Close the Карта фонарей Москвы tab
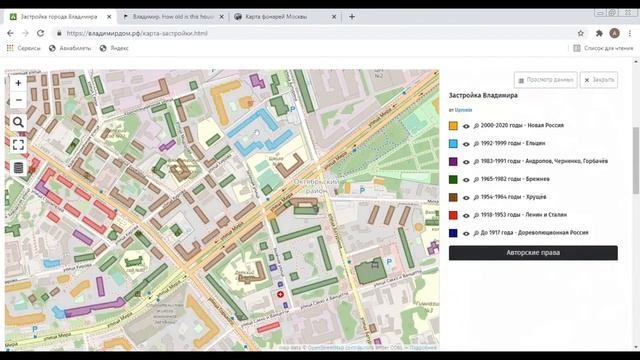This screenshot has width=640, height=360. 334,17
